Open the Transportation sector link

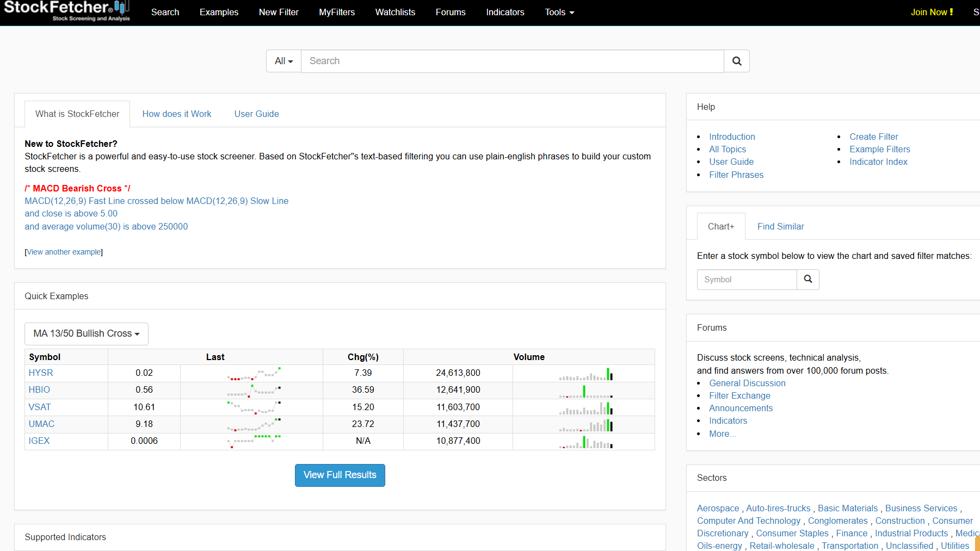click(x=850, y=546)
